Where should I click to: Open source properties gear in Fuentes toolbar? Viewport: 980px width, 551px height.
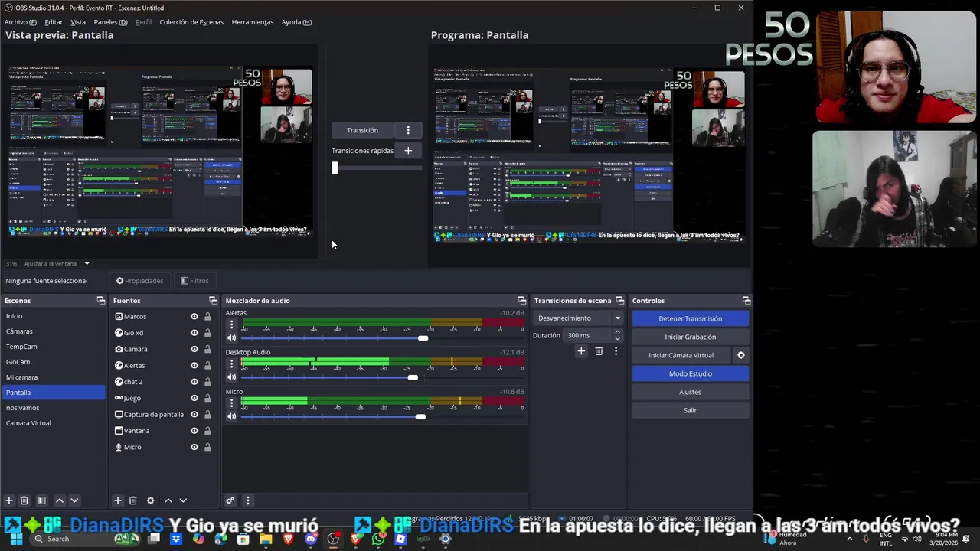tap(150, 500)
